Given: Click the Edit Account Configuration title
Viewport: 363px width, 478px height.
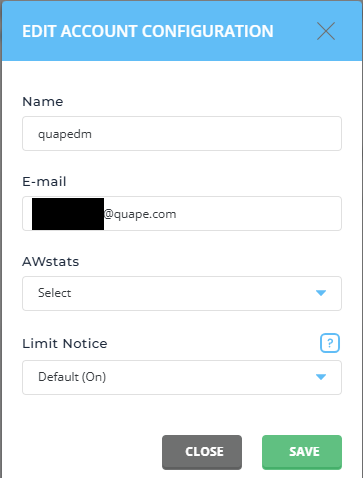Looking at the screenshot, I should 148,31.
